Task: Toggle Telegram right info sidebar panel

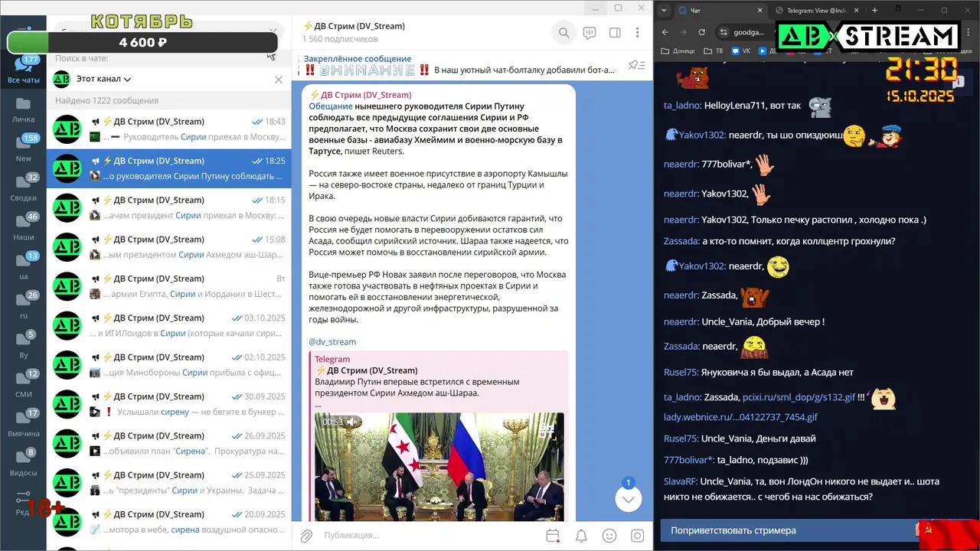Action: [615, 33]
